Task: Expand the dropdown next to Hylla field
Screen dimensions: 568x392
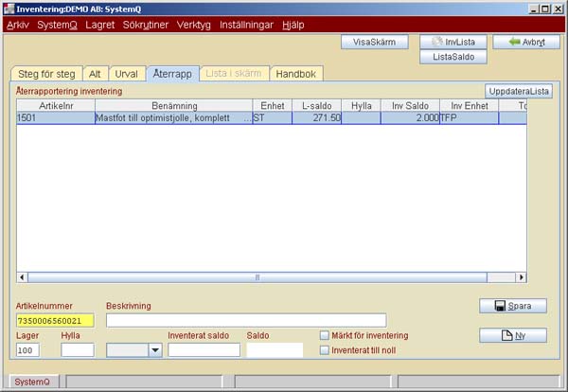Action: pos(154,350)
